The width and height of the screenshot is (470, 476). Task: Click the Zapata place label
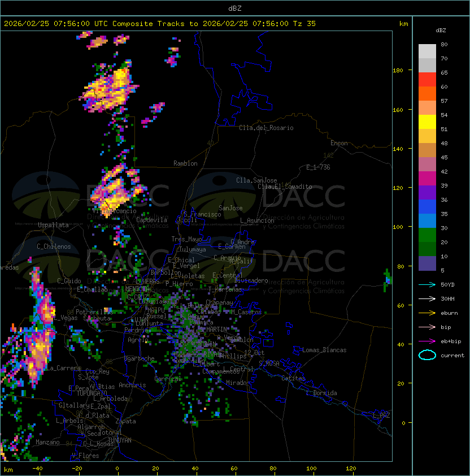click(125, 421)
